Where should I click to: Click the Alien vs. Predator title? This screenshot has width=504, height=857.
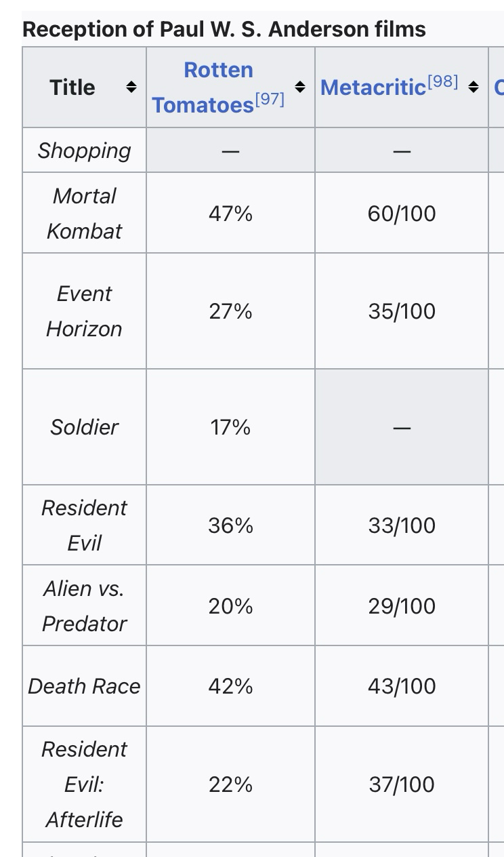[x=84, y=605]
